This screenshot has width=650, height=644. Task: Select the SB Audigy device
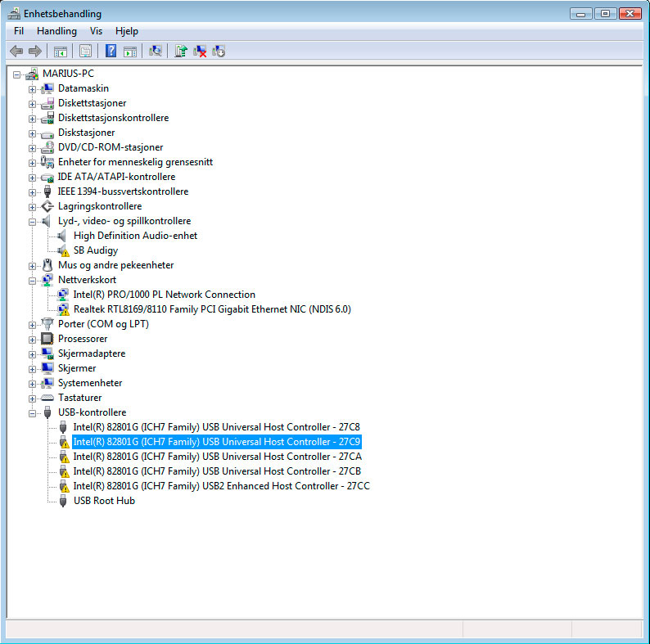click(x=96, y=250)
